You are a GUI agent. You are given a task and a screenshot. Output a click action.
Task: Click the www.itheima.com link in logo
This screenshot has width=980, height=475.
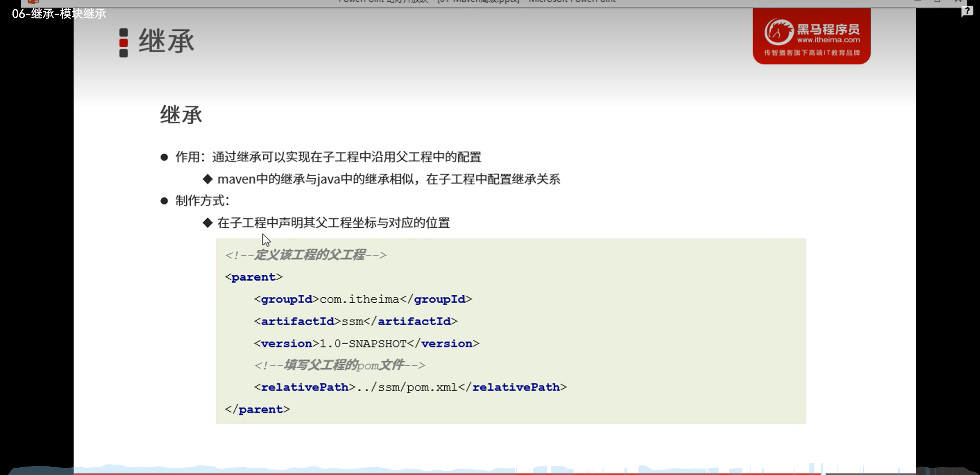[x=828, y=40]
